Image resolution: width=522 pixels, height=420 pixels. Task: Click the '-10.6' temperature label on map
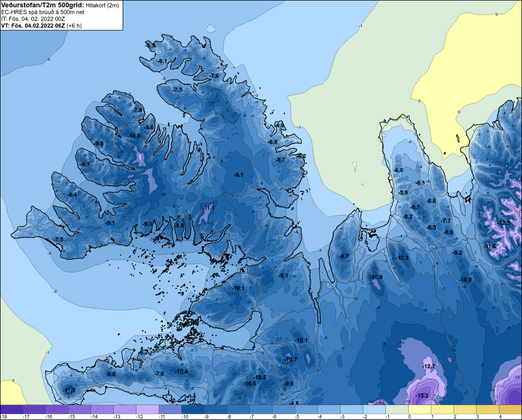(250, 383)
